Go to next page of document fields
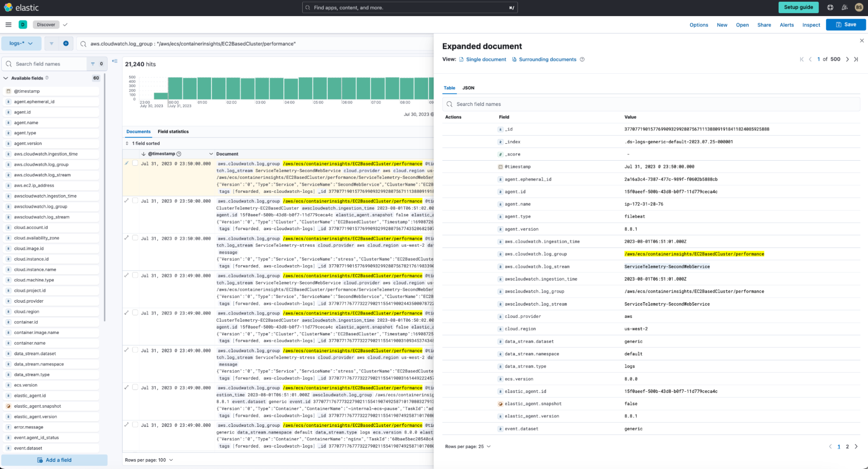This screenshot has height=469, width=868. point(856,446)
